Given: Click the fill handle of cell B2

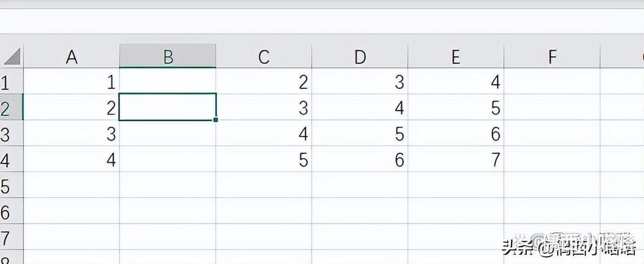Looking at the screenshot, I should point(216,120).
